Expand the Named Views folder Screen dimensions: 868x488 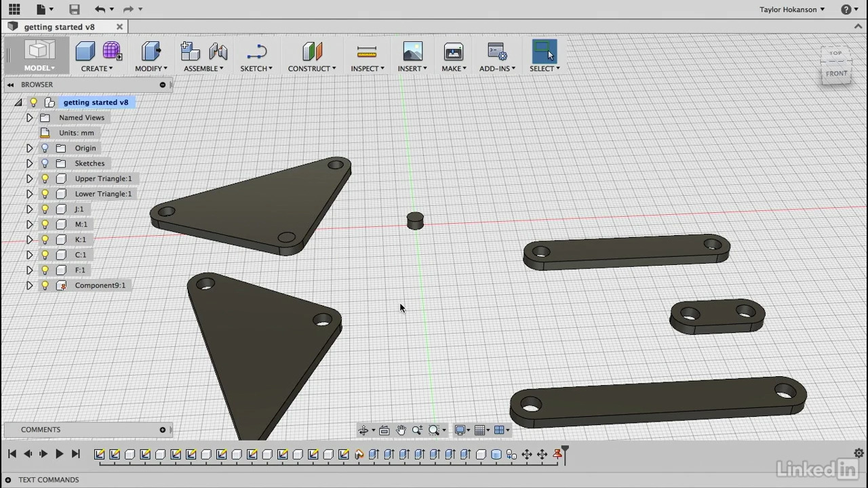click(29, 118)
